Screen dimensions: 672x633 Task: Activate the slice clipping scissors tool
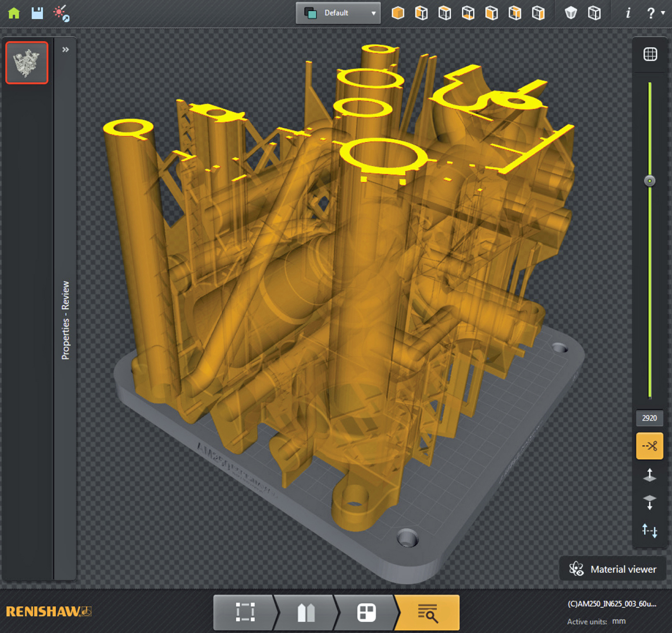point(649,446)
